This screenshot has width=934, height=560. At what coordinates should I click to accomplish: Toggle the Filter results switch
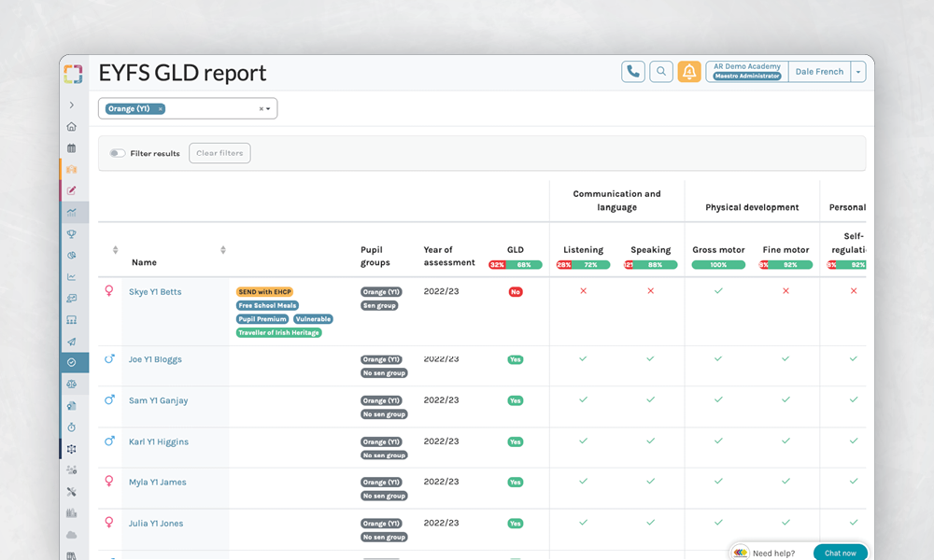118,153
